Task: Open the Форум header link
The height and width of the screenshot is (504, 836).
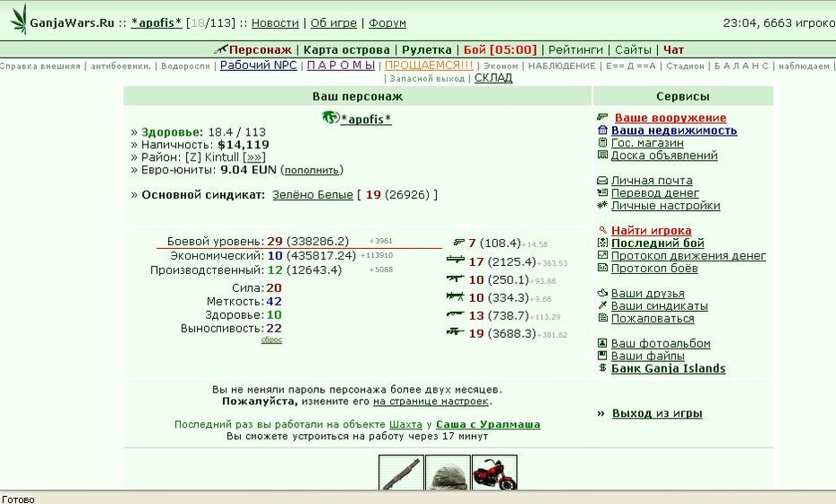Action: point(387,23)
